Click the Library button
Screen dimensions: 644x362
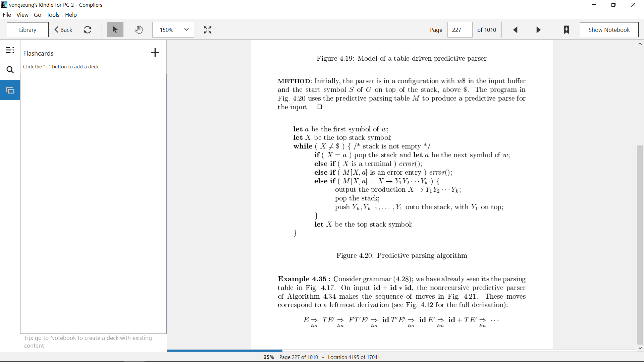28,30
